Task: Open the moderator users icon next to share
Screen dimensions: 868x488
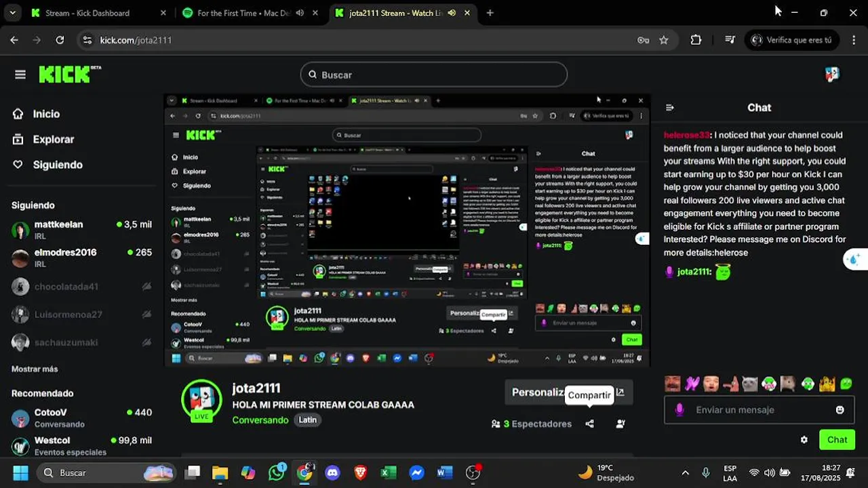Action: click(x=620, y=424)
